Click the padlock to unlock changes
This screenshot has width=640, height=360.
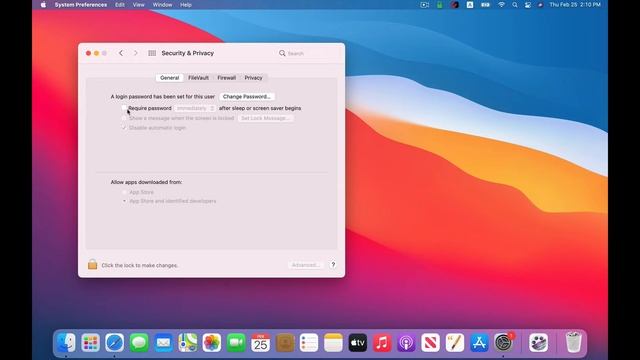point(92,264)
